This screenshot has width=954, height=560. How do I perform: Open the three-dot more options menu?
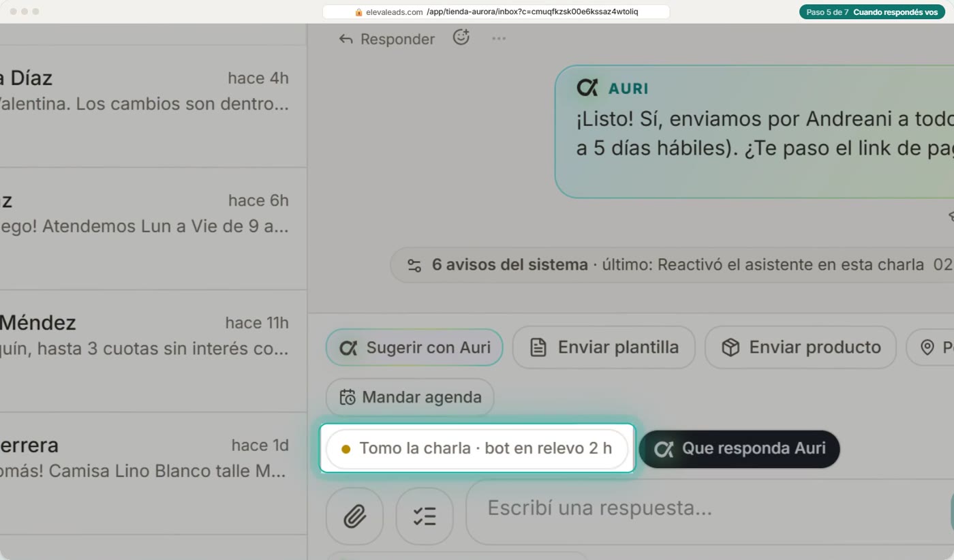(499, 39)
